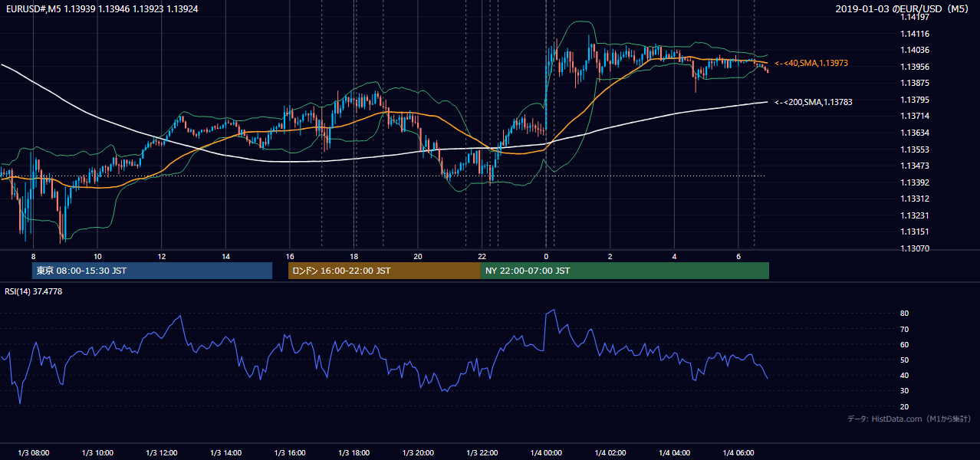Click bottom time label 1/4 02:00
The height and width of the screenshot is (460, 980).
click(610, 453)
